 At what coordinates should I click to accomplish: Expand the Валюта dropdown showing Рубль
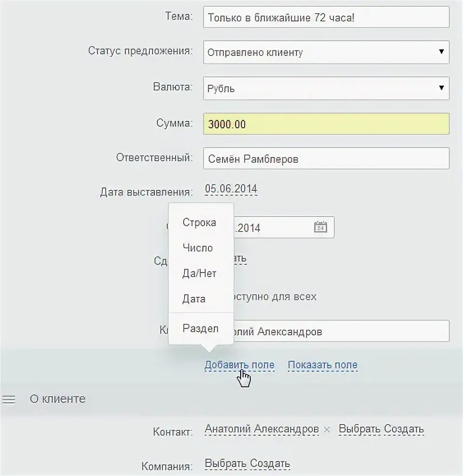tap(326, 89)
